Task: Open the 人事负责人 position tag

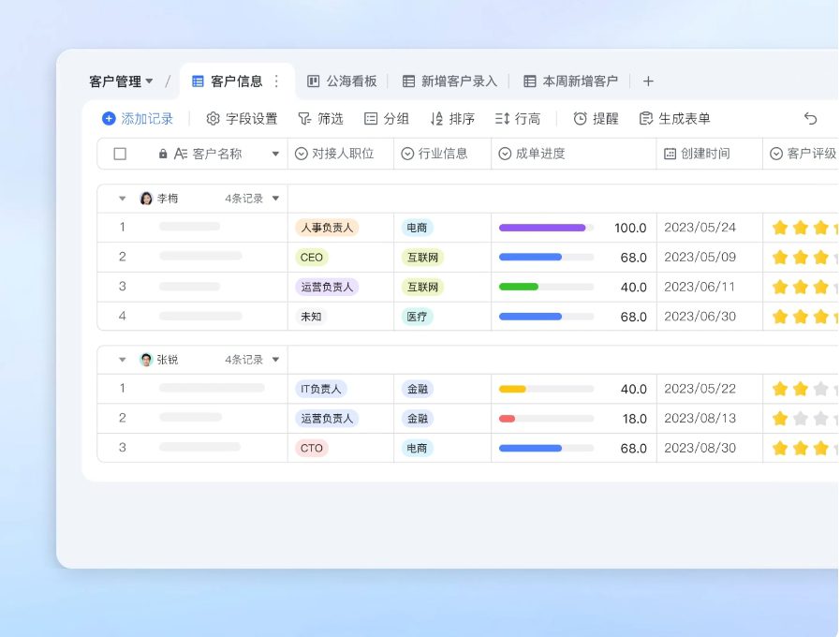Action: click(327, 228)
